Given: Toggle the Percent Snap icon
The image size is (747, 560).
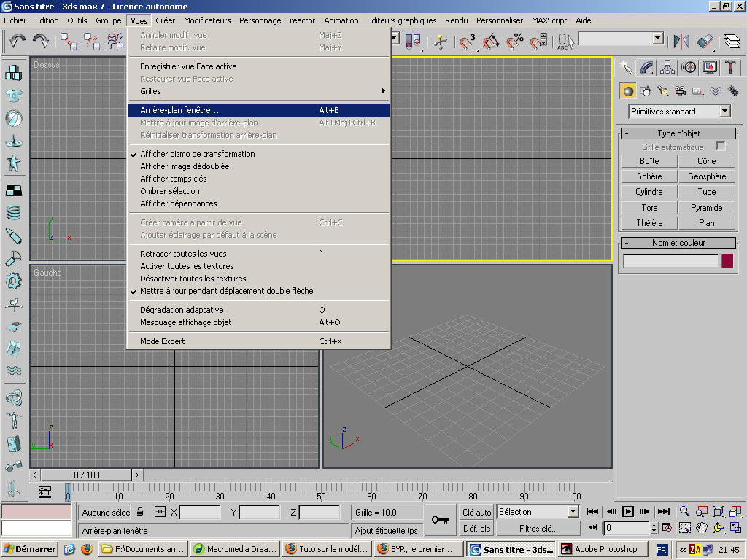Looking at the screenshot, I should click(515, 42).
